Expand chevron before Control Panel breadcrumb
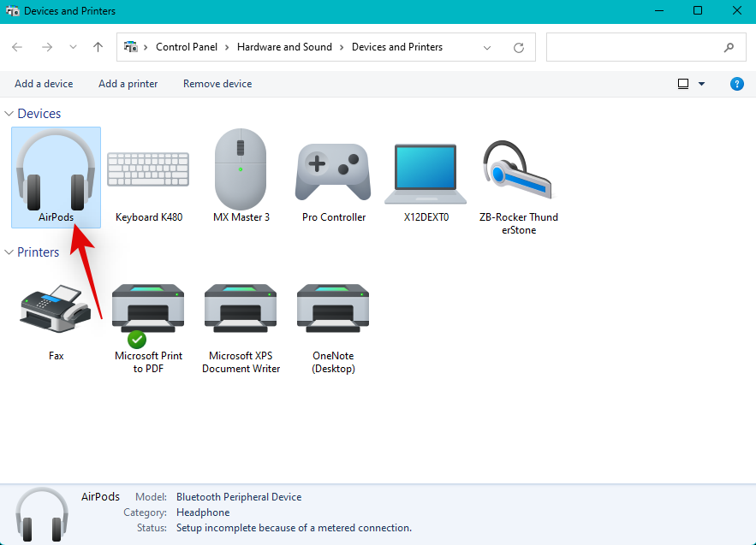This screenshot has height=545, width=756. (x=146, y=47)
